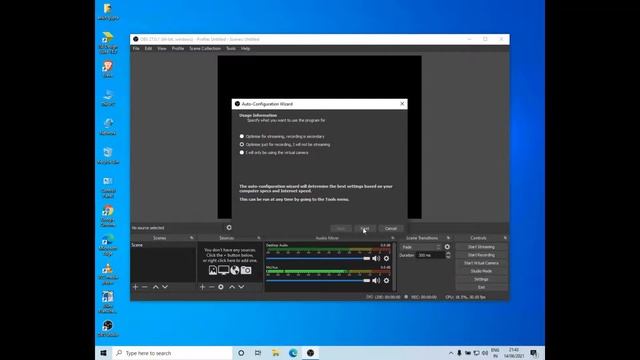Viewport: 640px width, 360px height.
Task: Remove selected scene with minus icon
Action: coord(145,287)
